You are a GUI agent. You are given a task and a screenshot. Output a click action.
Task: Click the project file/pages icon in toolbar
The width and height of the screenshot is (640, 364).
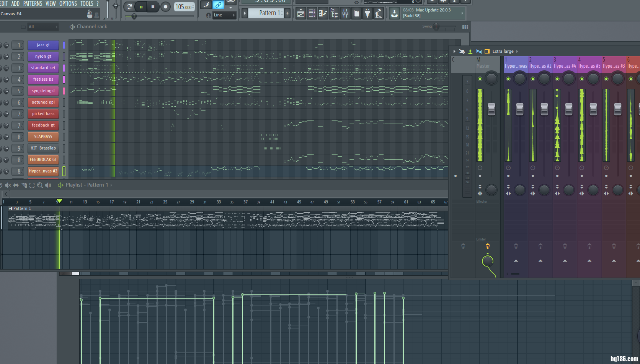[x=356, y=13]
